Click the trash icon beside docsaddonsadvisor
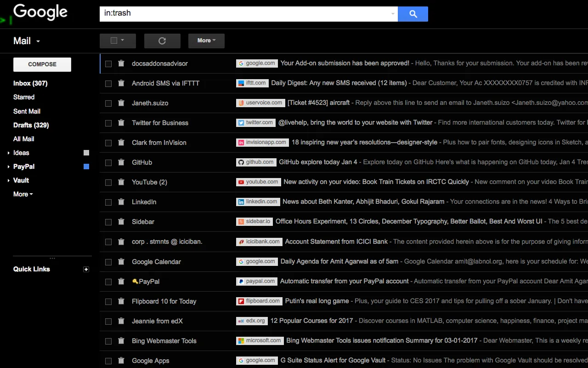This screenshot has height=368, width=588. [121, 63]
